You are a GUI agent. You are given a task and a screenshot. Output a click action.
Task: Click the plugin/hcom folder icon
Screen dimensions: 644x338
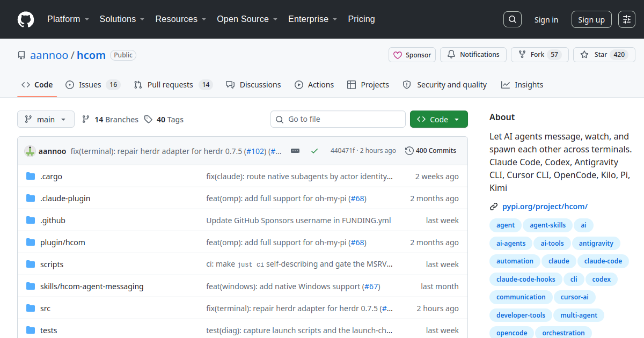point(31,243)
